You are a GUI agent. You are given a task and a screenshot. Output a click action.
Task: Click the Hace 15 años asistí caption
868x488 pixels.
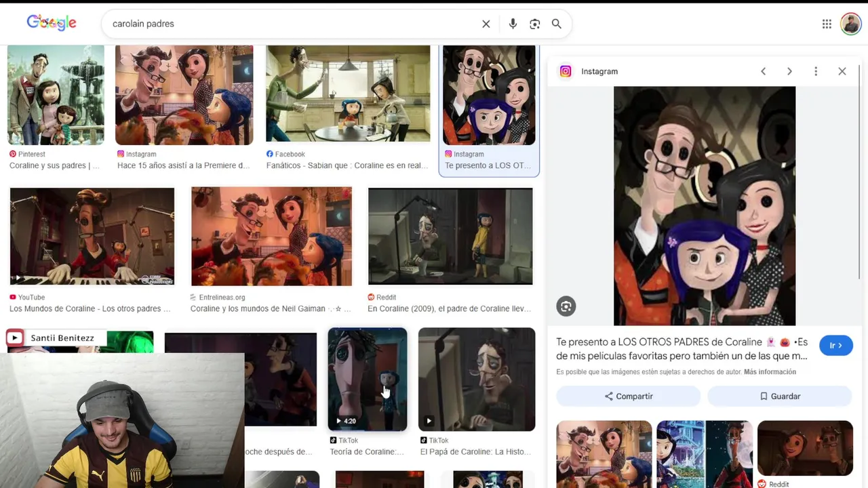(184, 166)
